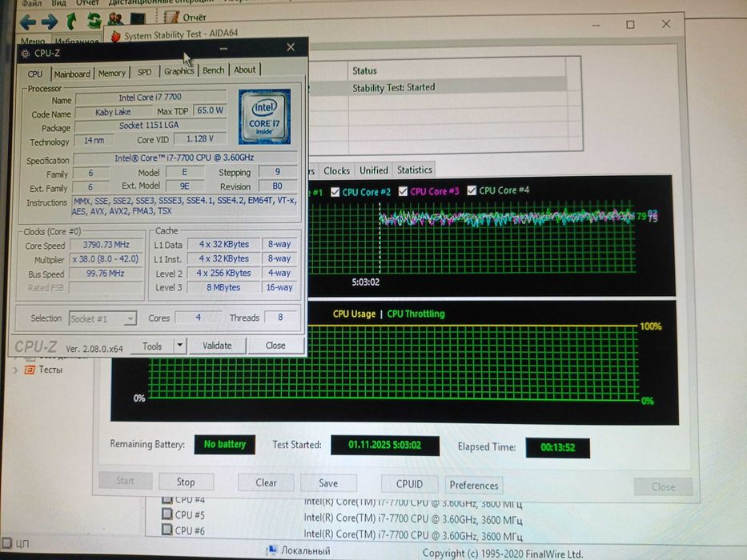Open the Graphics tab in CPU-Z
The height and width of the screenshot is (560, 747).
tap(179, 71)
